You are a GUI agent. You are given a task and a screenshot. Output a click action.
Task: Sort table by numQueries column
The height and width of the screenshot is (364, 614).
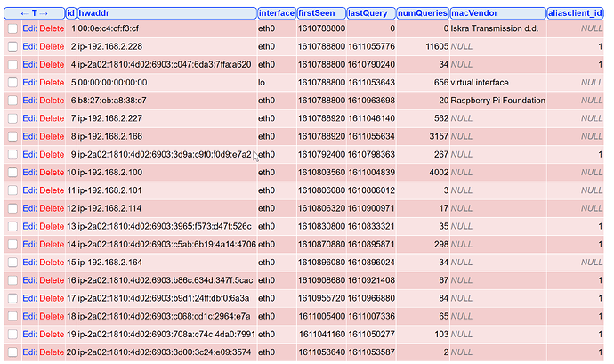tap(422, 13)
